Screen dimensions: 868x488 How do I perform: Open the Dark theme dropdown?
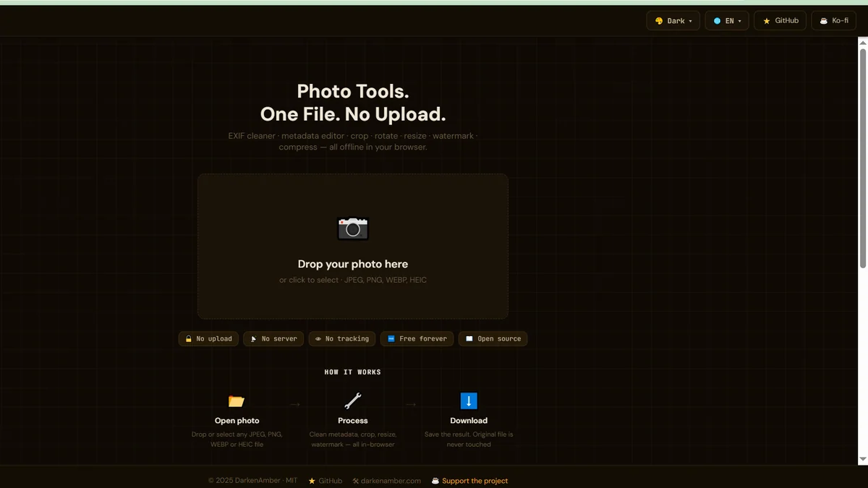point(673,21)
